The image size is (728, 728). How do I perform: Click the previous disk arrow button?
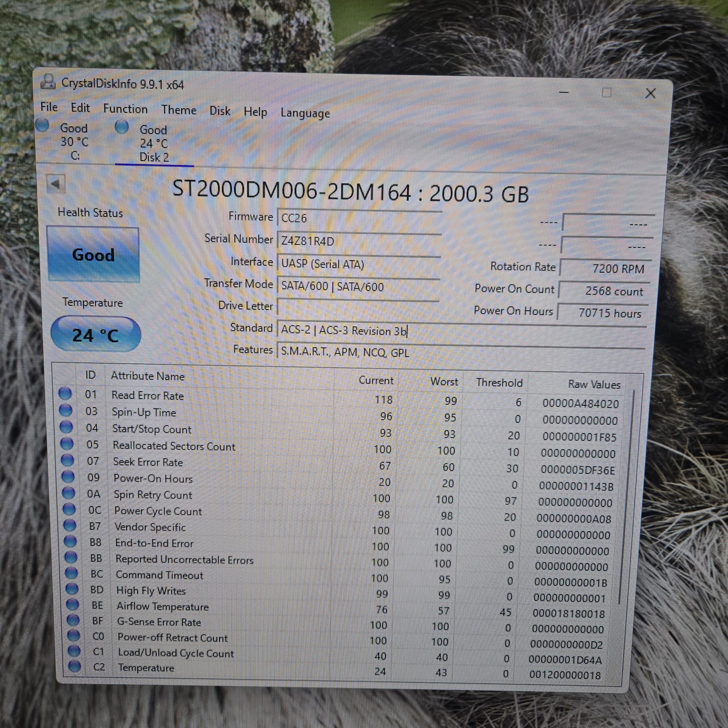tap(55, 184)
